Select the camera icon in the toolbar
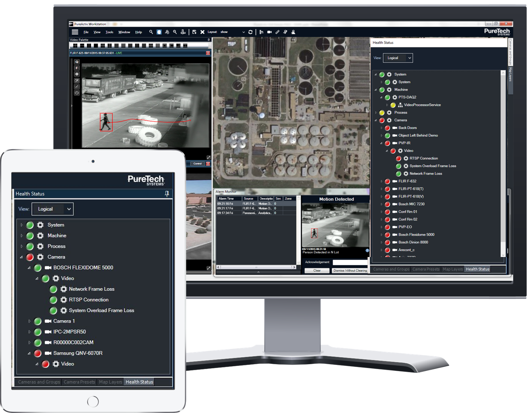 pyautogui.click(x=269, y=32)
